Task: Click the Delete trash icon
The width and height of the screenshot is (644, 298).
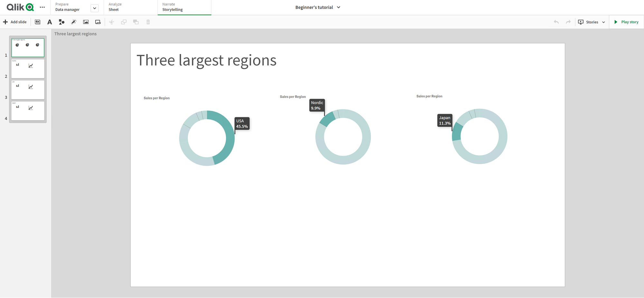Action: [148, 22]
